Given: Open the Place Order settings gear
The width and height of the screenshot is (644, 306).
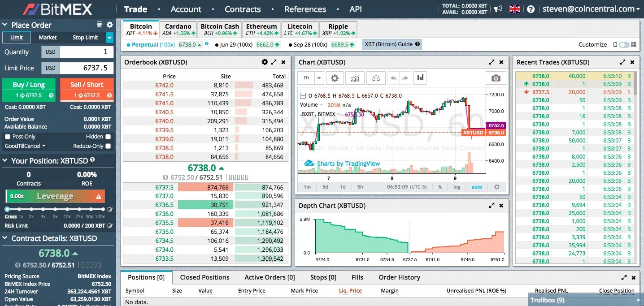Looking at the screenshot, I should (x=110, y=25).
